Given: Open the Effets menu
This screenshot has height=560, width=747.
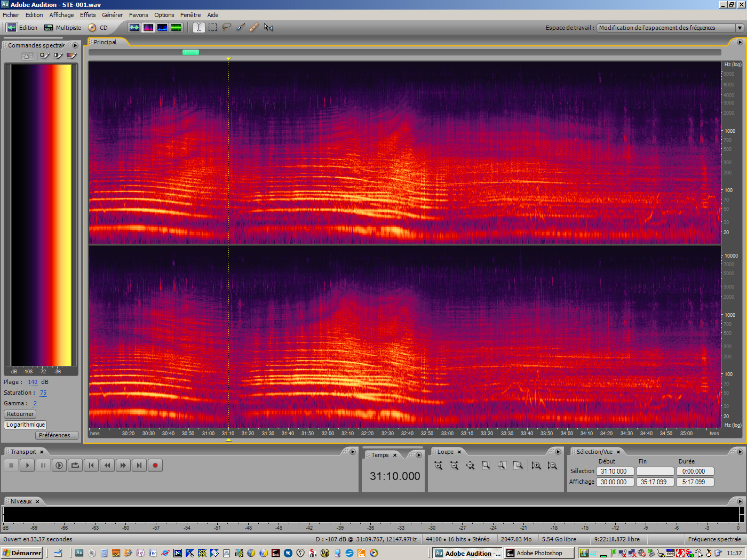Looking at the screenshot, I should [x=88, y=15].
